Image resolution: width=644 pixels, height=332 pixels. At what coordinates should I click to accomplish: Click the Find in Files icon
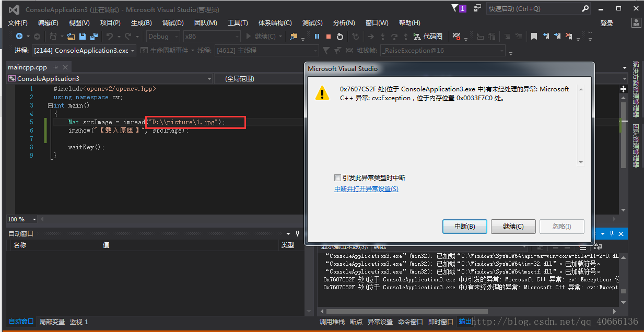click(294, 37)
